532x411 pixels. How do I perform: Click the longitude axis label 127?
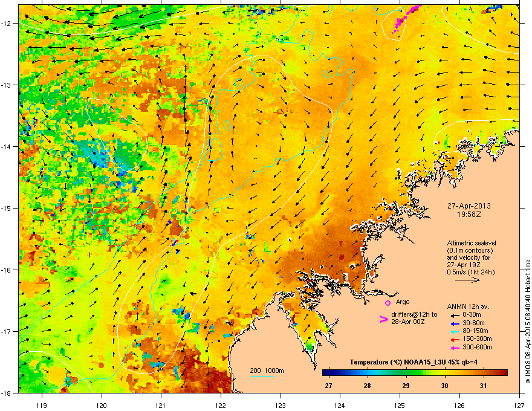[x=519, y=405]
